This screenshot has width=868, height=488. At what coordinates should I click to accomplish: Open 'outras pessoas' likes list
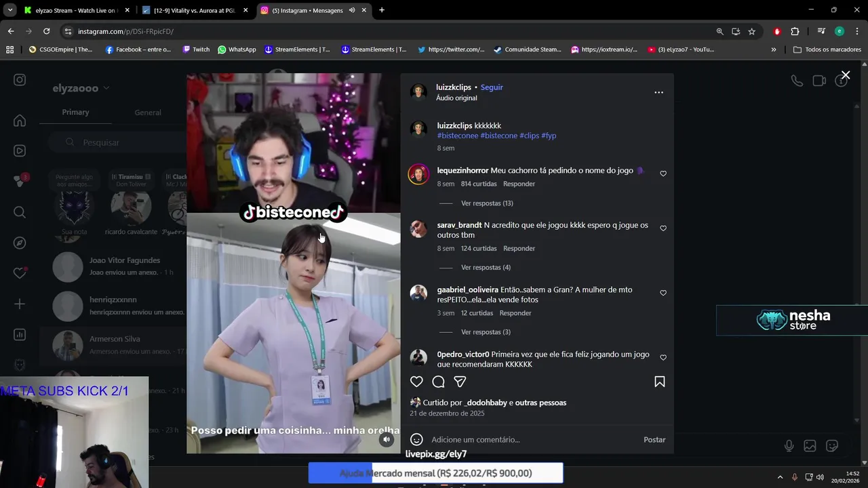coord(540,403)
